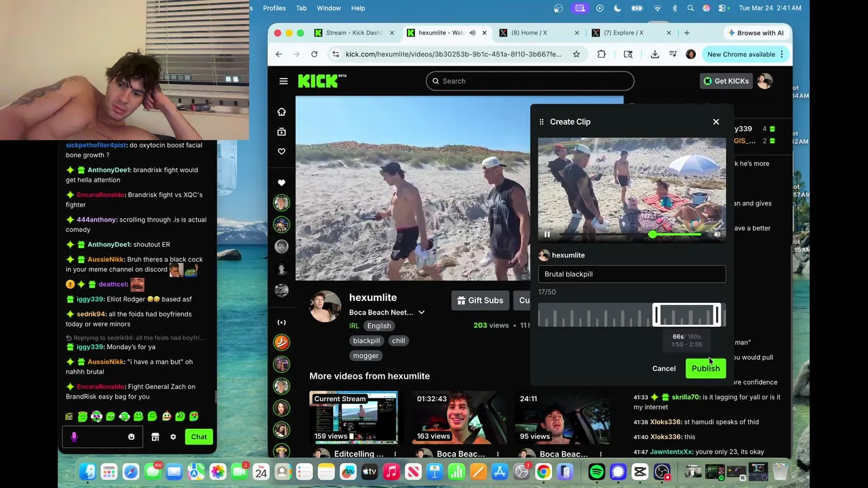Screen dimensions: 868x488
Task: Click in the Kick search field
Action: pyautogui.click(x=530, y=81)
